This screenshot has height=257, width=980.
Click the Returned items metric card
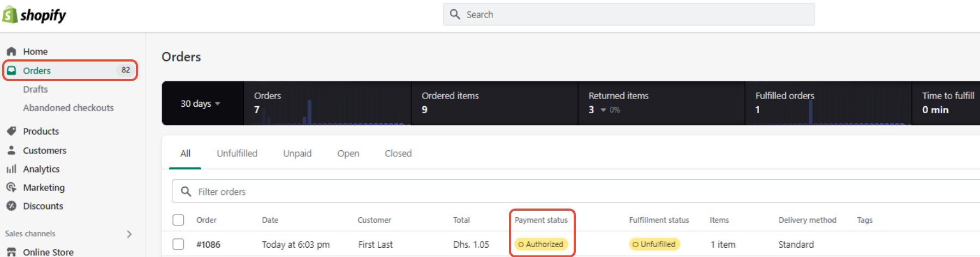click(662, 103)
